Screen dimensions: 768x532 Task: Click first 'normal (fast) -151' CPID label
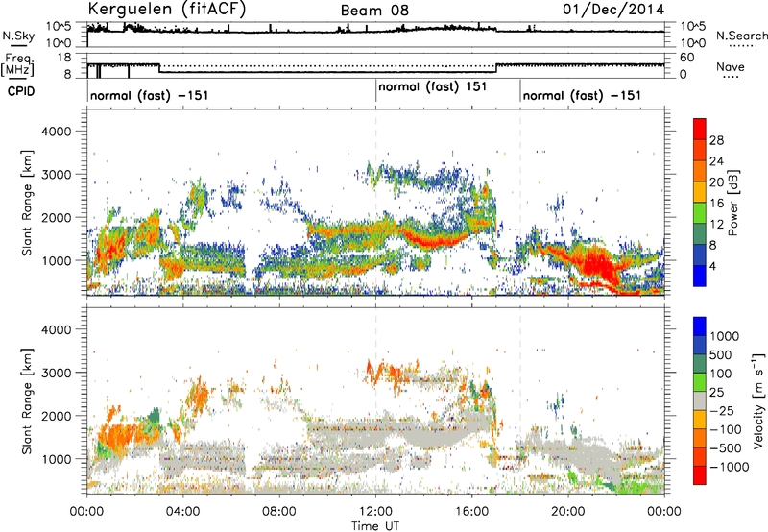coord(150,95)
